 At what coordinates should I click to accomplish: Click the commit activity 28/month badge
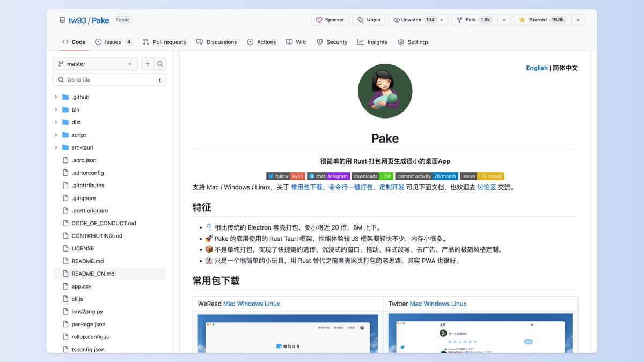click(426, 176)
